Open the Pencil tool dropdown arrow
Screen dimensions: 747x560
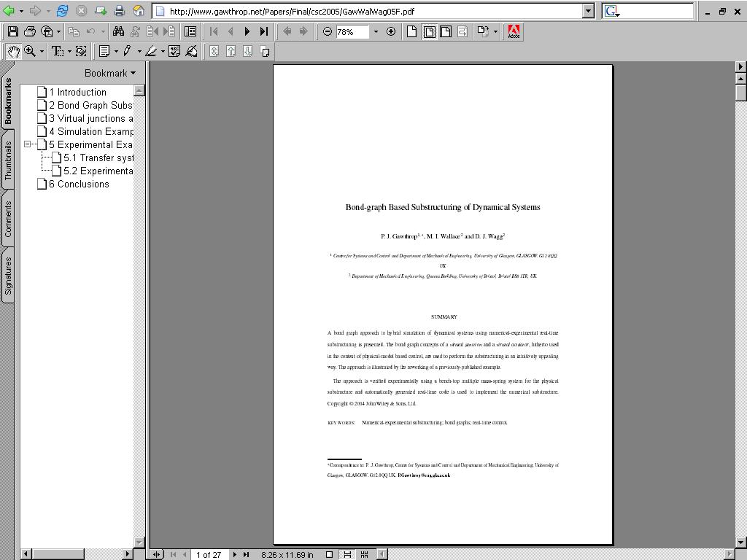139,51
